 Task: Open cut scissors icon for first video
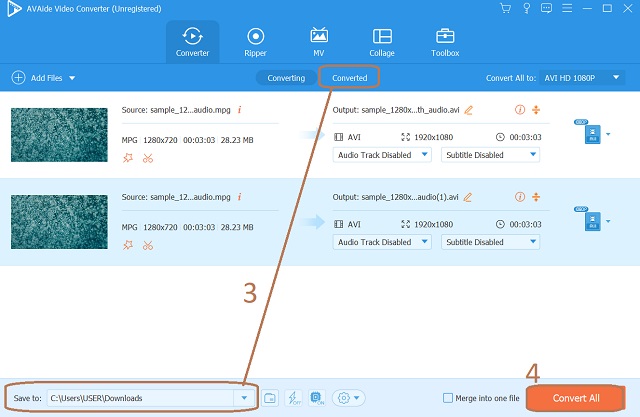tap(148, 158)
